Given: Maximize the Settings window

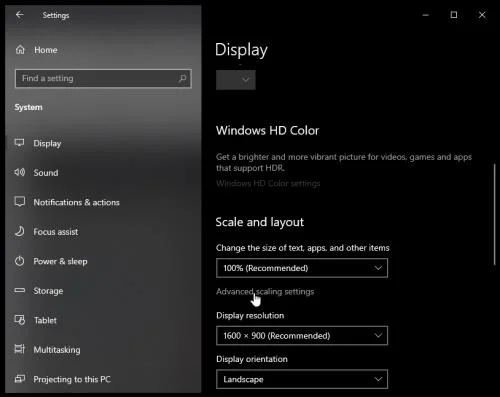Looking at the screenshot, I should pos(454,15).
